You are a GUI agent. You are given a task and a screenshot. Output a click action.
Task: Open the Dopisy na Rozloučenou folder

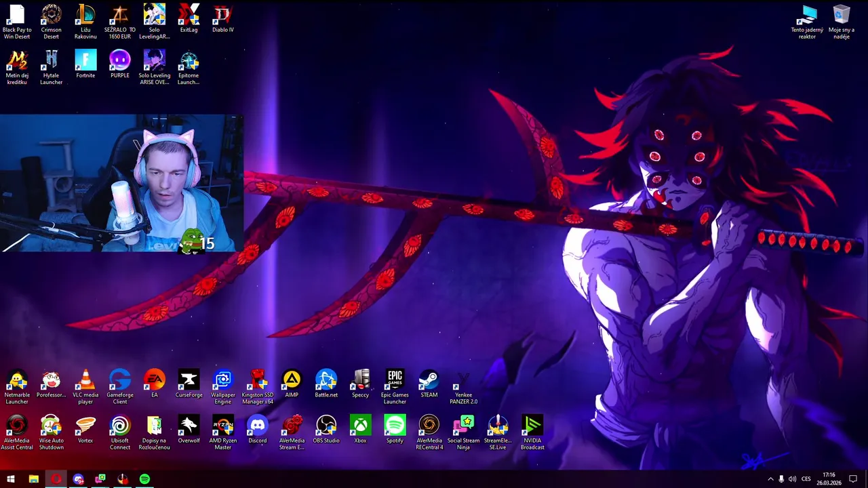[x=155, y=433]
